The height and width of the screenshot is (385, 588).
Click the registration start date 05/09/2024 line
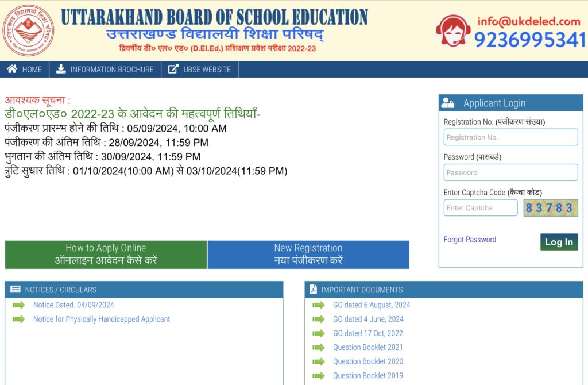pos(115,128)
